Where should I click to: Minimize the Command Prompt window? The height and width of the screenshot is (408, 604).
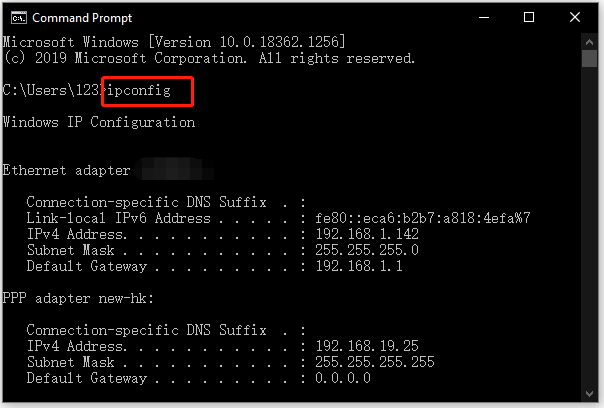pyautogui.click(x=484, y=17)
